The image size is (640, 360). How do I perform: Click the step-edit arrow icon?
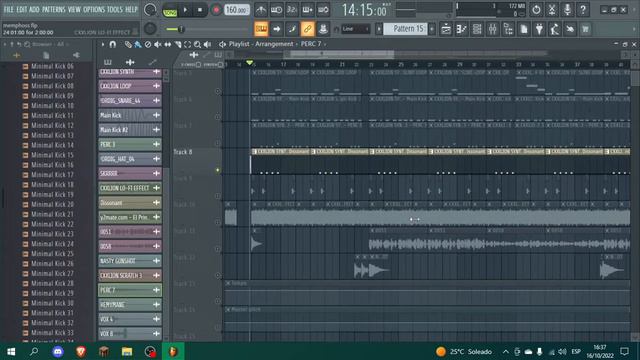pyautogui.click(x=276, y=29)
